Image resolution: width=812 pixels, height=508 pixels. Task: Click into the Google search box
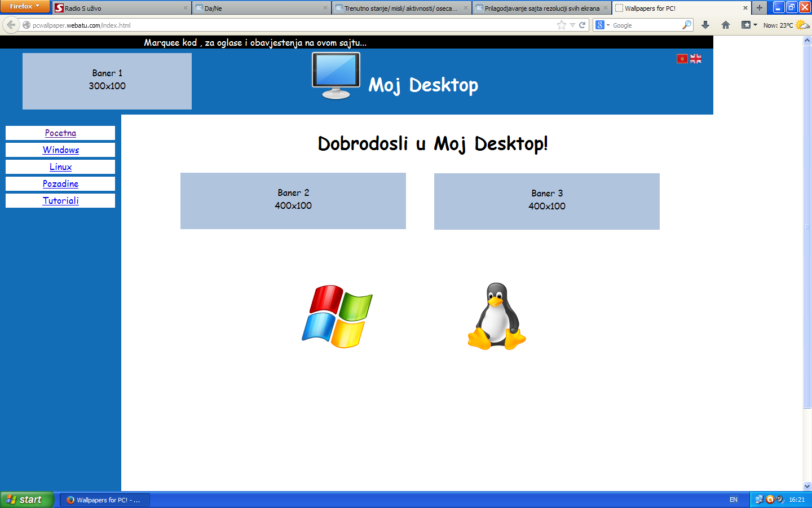coord(646,25)
